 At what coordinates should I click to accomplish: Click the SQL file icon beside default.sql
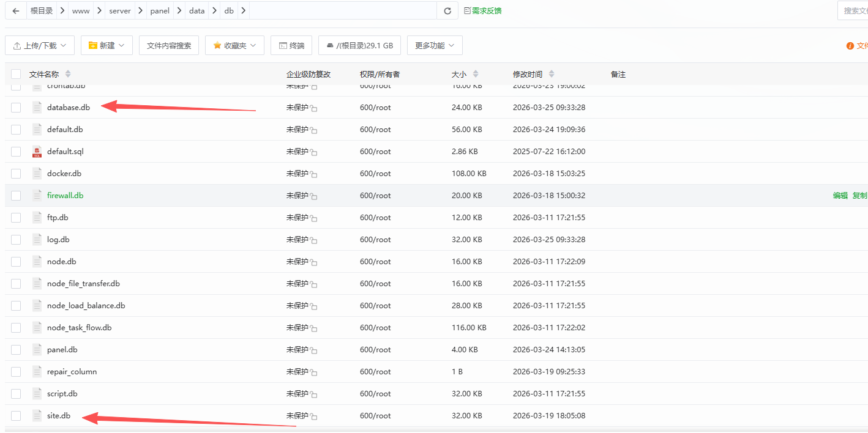[36, 151]
